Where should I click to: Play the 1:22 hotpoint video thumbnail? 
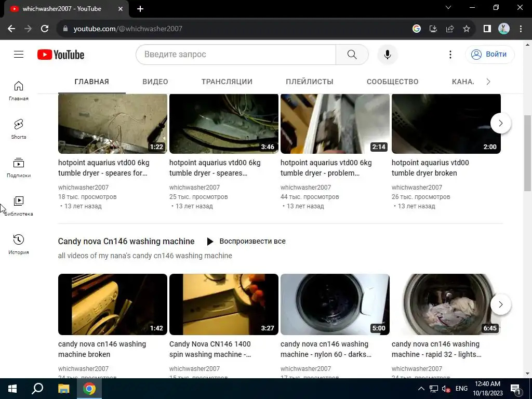pos(113,124)
